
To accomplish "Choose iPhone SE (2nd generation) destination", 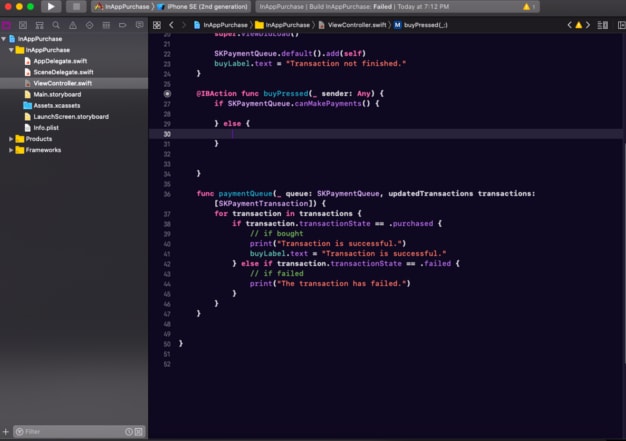I will 203,7.
